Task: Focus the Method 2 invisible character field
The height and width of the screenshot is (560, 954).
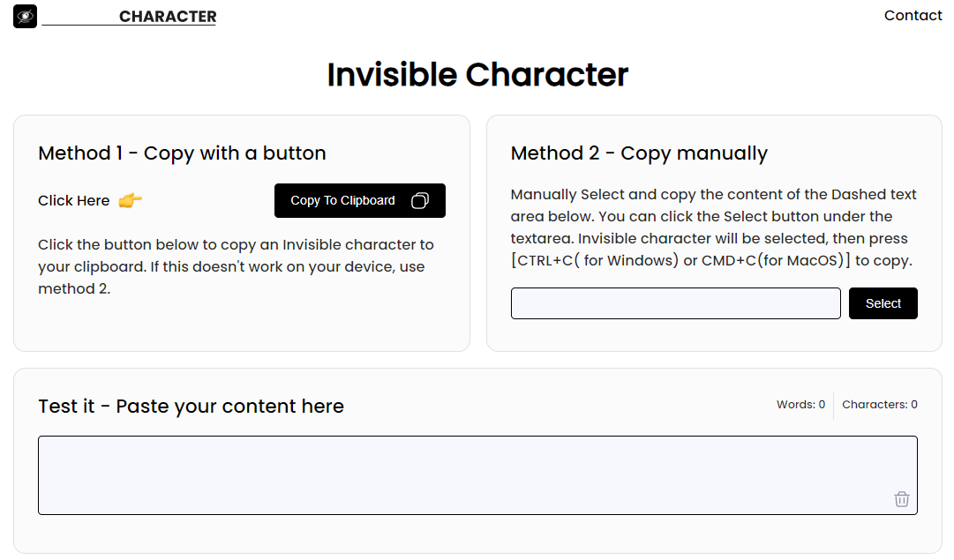Action: (x=675, y=303)
